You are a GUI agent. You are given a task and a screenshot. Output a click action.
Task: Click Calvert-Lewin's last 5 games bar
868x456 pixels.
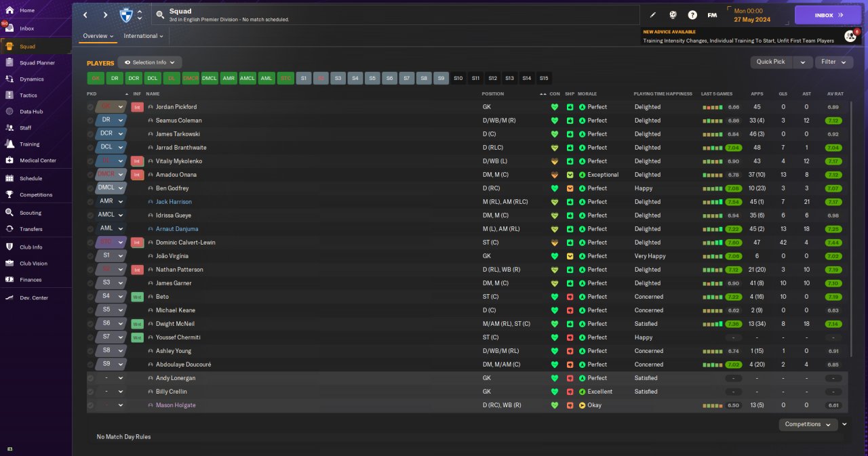712,243
